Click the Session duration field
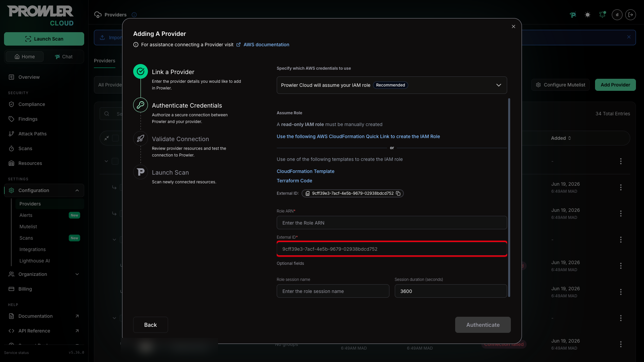This screenshot has height=362, width=644. pyautogui.click(x=451, y=291)
